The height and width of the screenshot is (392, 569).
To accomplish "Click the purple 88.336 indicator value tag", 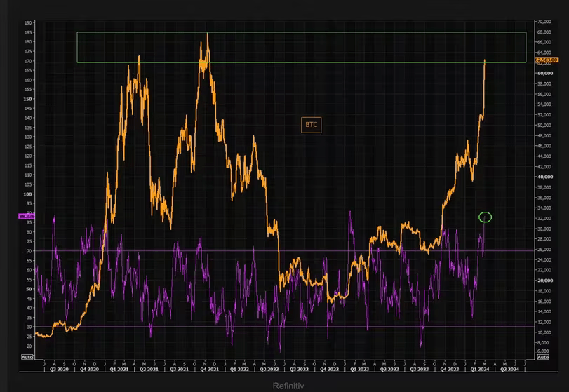I will click(x=27, y=216).
